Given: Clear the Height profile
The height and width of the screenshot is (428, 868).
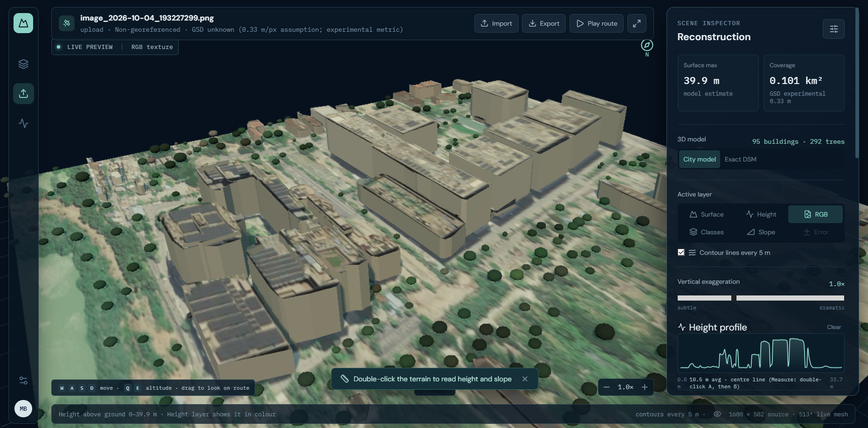Looking at the screenshot, I should tap(834, 327).
